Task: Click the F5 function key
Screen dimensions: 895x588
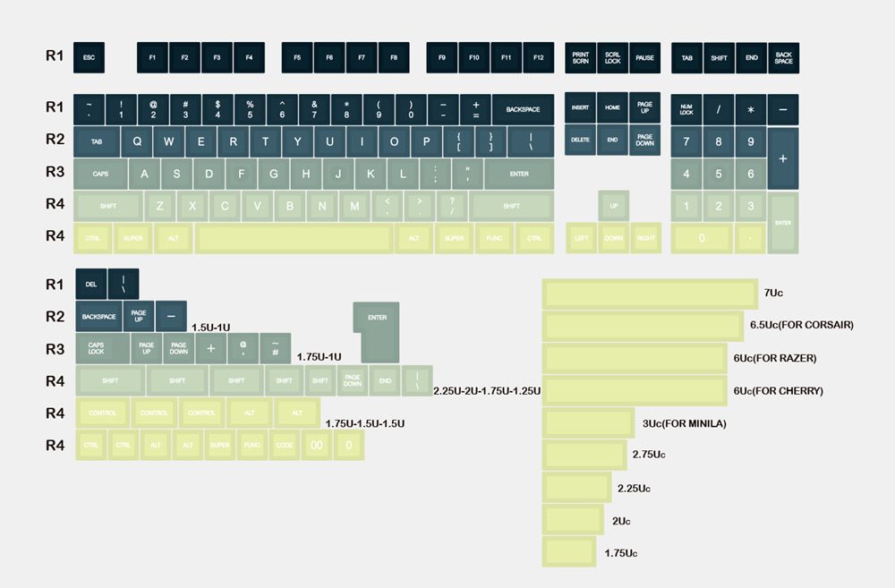Action: point(297,58)
